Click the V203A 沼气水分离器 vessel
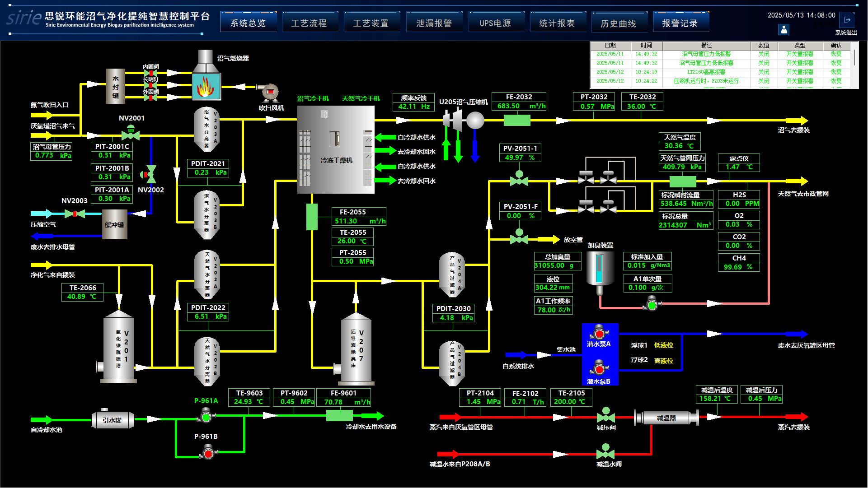The width and height of the screenshot is (868, 488). pyautogui.click(x=207, y=130)
